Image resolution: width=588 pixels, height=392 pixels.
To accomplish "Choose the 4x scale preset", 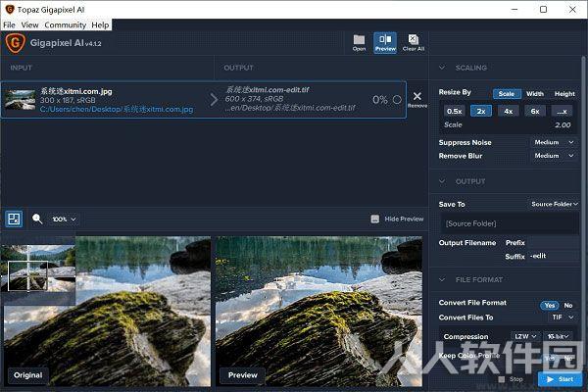I will (x=508, y=111).
